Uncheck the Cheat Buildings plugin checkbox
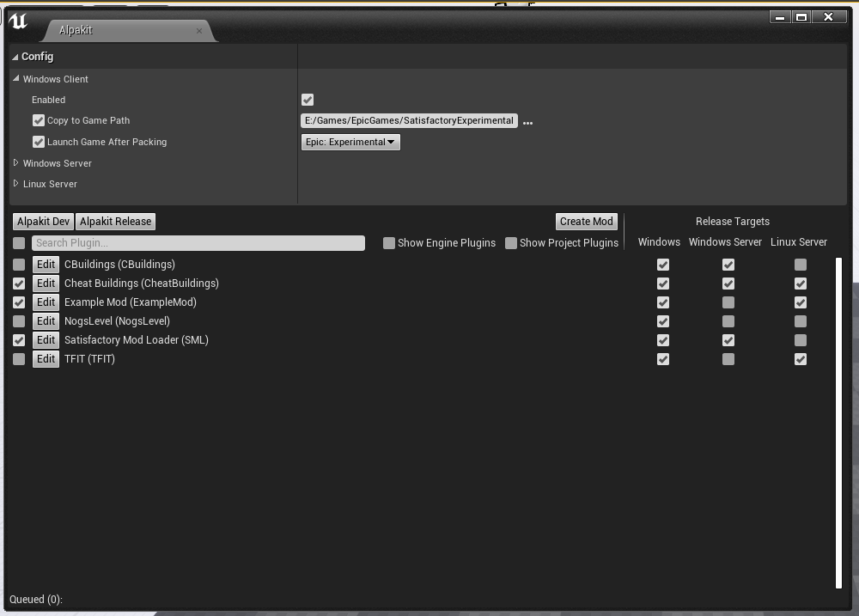The height and width of the screenshot is (616, 859). coord(19,284)
